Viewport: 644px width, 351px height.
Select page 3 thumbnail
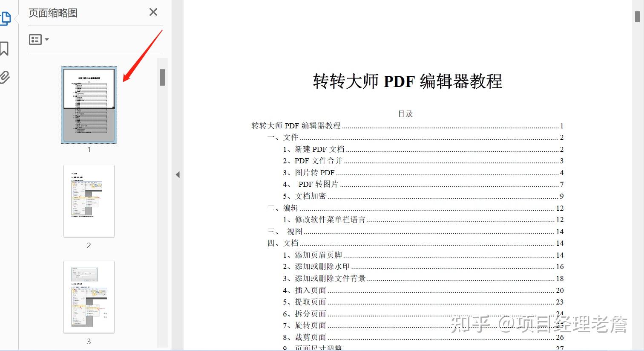[x=89, y=297]
